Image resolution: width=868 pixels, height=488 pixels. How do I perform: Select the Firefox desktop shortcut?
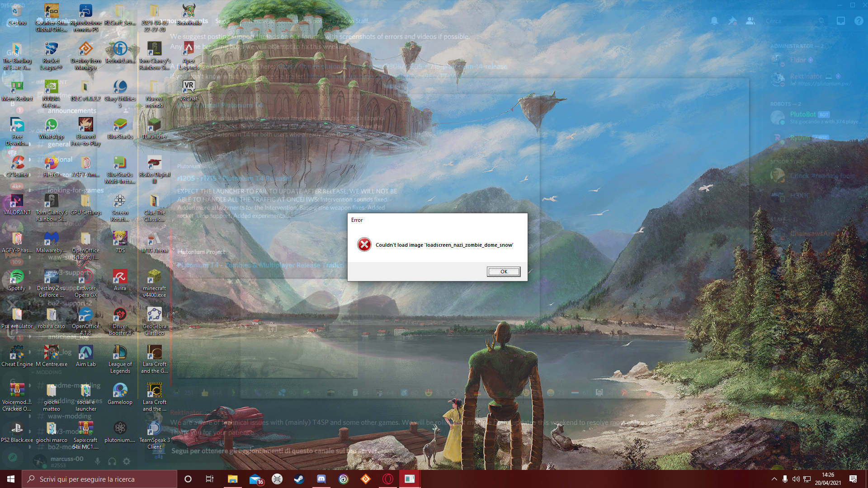tap(51, 166)
